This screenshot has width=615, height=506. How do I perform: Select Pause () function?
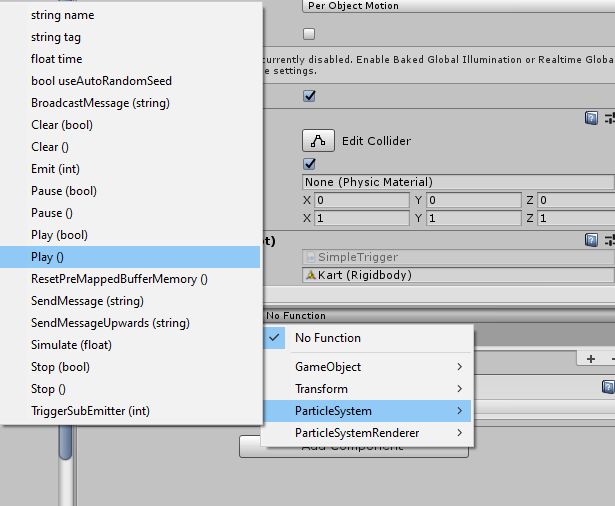[x=130, y=213]
